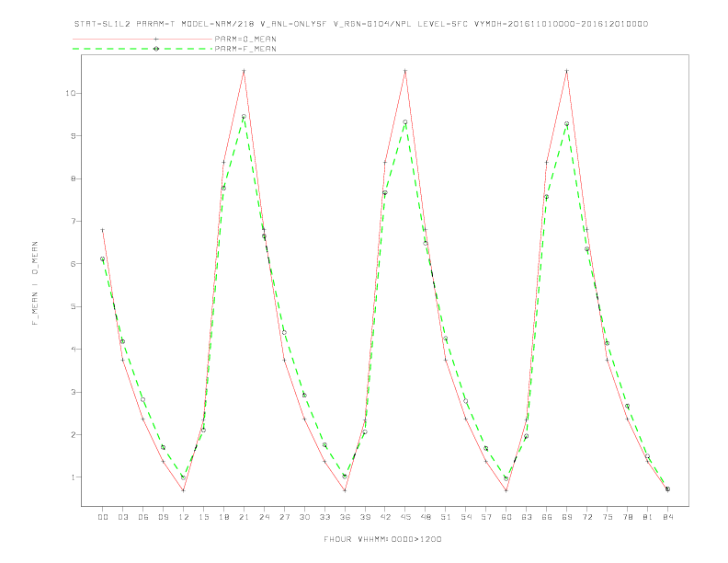Click the O_MEAN minimum point at hour 12

click(184, 490)
